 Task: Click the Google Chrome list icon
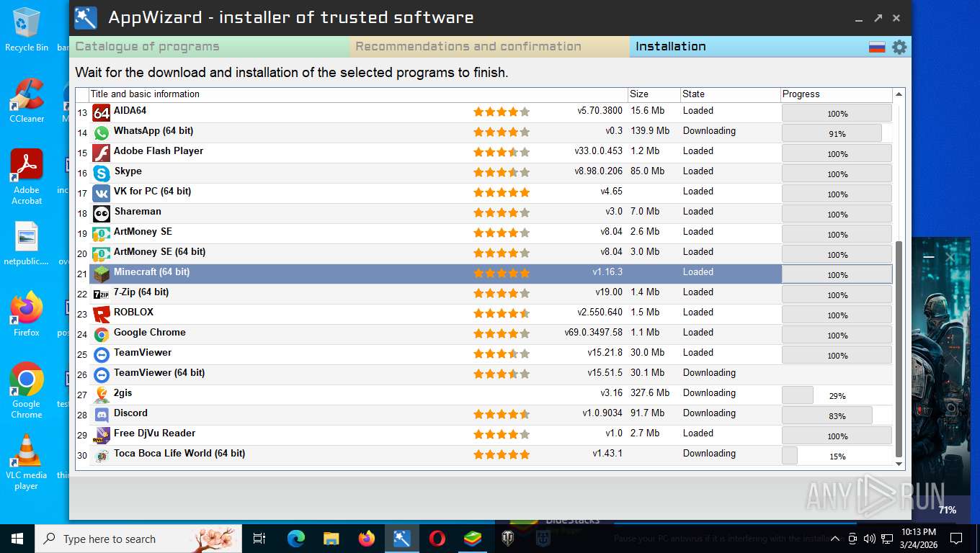102,334
